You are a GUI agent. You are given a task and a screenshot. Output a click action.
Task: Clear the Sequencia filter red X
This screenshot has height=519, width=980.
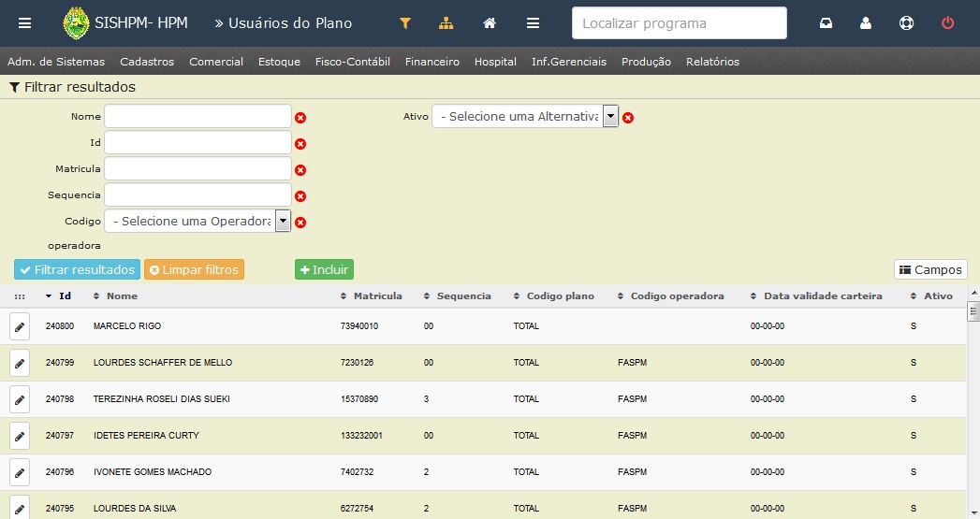(300, 196)
